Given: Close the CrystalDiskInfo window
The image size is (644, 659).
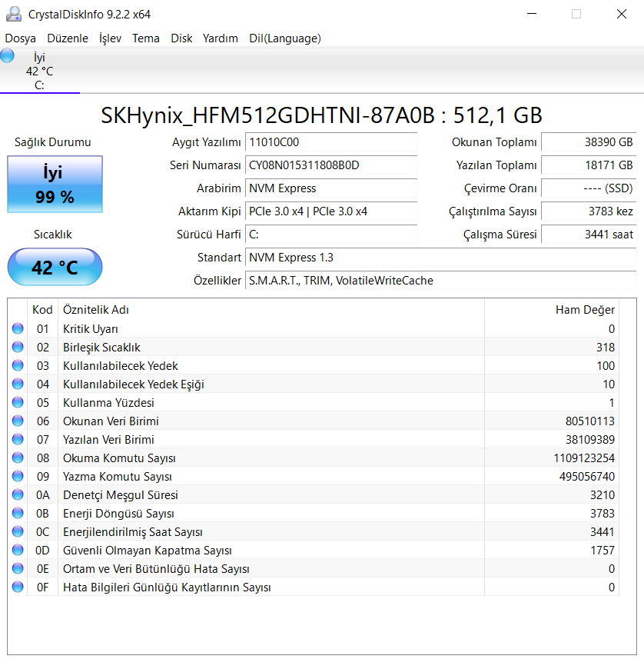Looking at the screenshot, I should pyautogui.click(x=621, y=14).
